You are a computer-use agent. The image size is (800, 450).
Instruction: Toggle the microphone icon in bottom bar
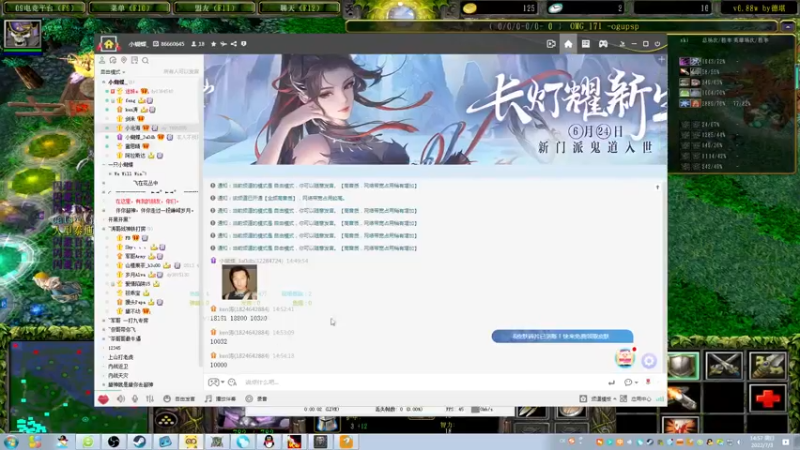coord(135,399)
